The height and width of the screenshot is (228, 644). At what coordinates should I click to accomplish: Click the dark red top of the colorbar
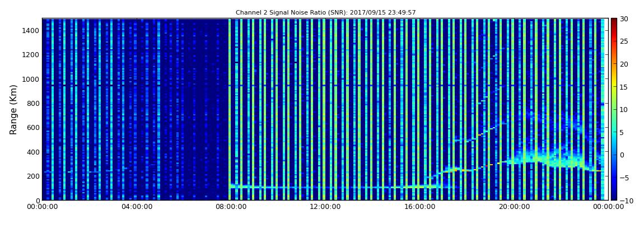click(614, 21)
